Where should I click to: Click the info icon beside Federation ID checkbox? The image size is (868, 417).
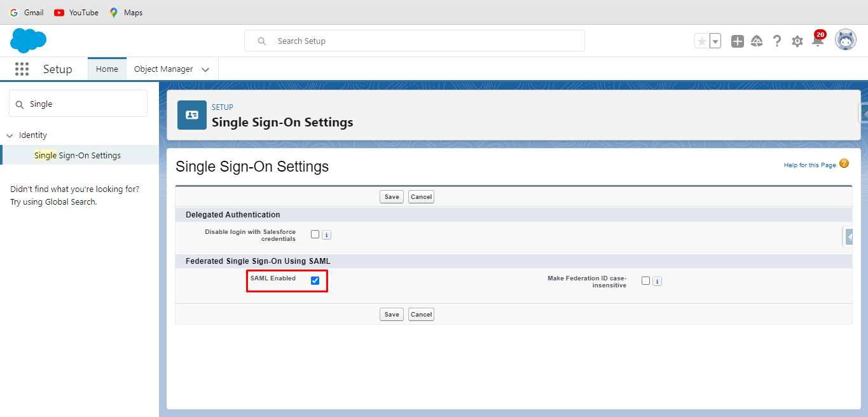pos(657,281)
